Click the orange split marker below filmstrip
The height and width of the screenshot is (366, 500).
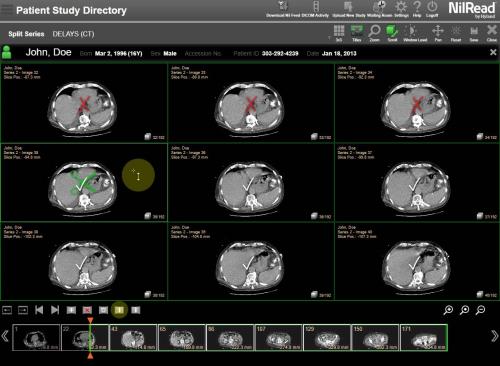point(90,356)
